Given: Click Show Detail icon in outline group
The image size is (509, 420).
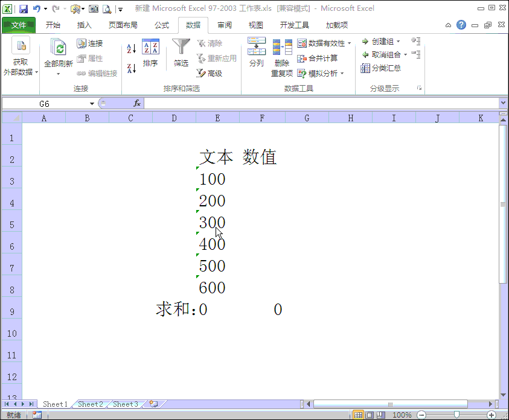Looking at the screenshot, I should coord(416,41).
